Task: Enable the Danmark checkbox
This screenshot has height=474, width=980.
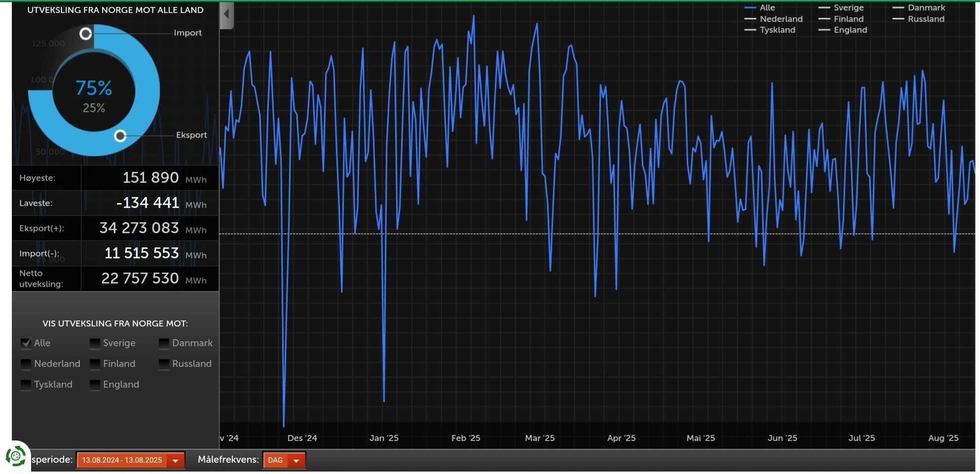Action: tap(164, 343)
